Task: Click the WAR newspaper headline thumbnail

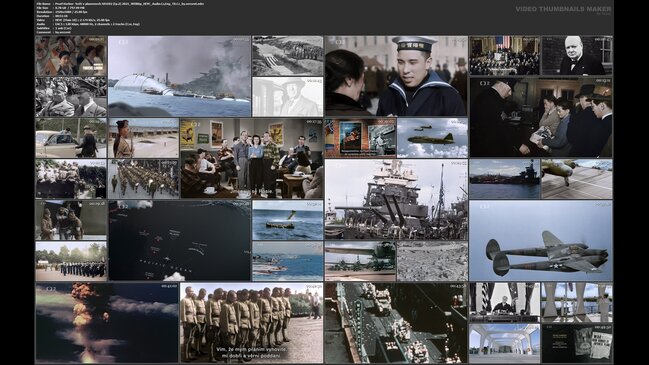Action: click(577, 343)
